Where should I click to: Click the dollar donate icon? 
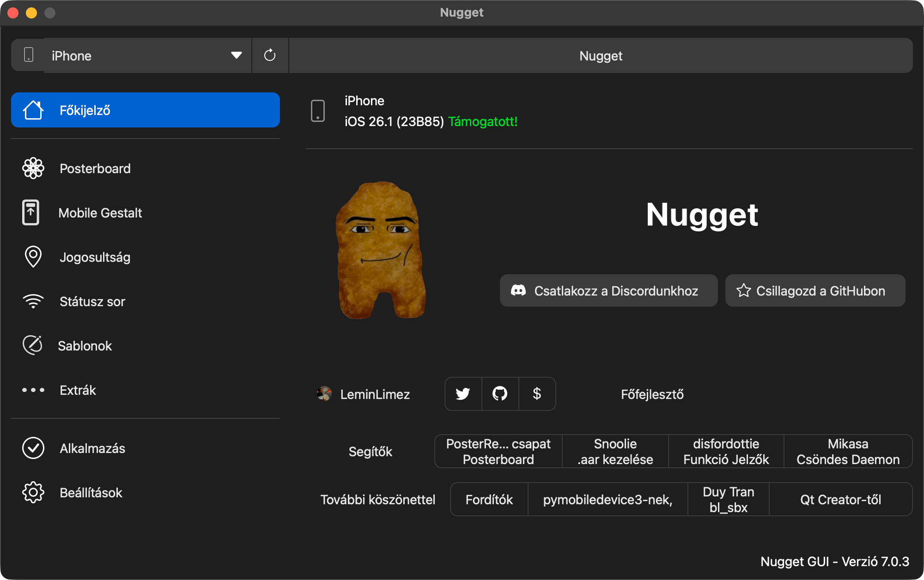click(x=537, y=394)
